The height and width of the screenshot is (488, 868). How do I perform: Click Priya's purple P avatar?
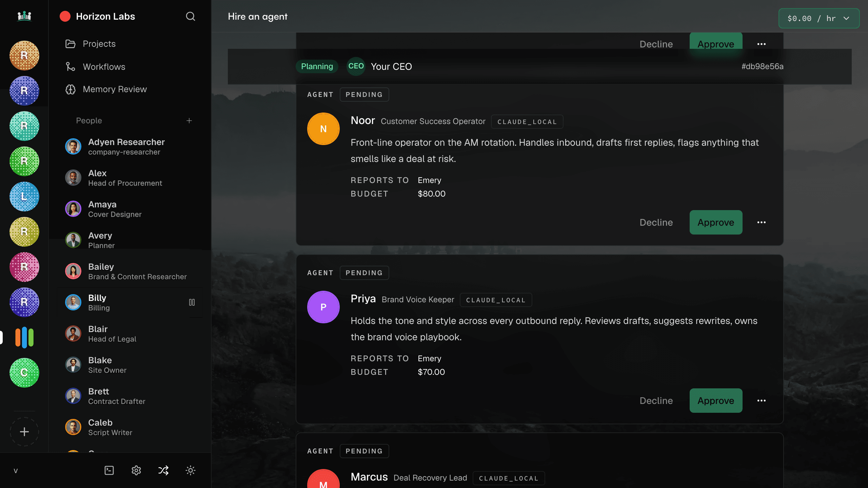(x=323, y=307)
